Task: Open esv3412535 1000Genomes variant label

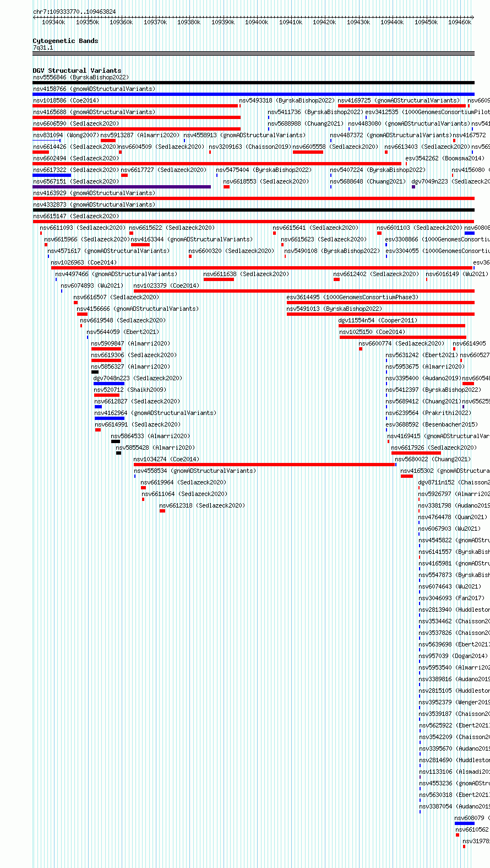Action: click(x=427, y=112)
